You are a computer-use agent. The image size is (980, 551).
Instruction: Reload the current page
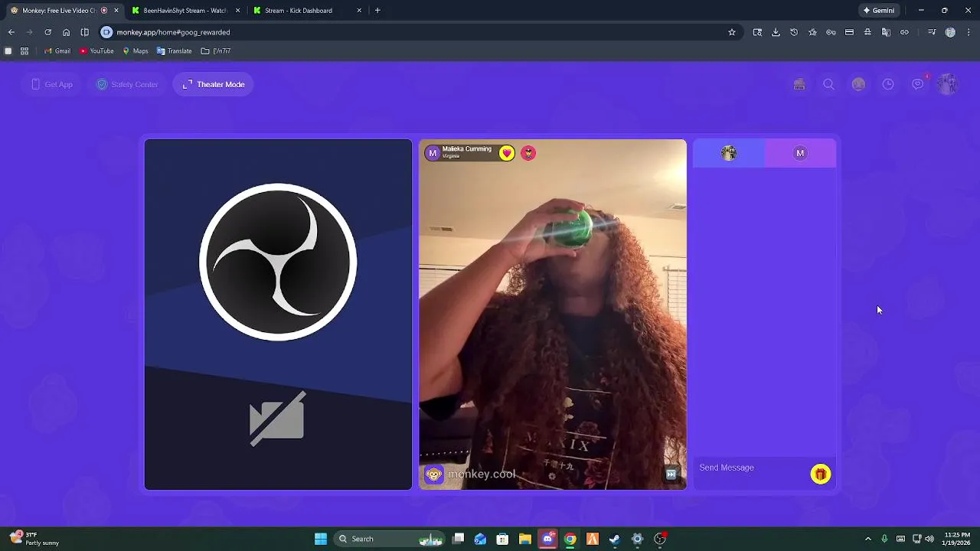pyautogui.click(x=47, y=32)
